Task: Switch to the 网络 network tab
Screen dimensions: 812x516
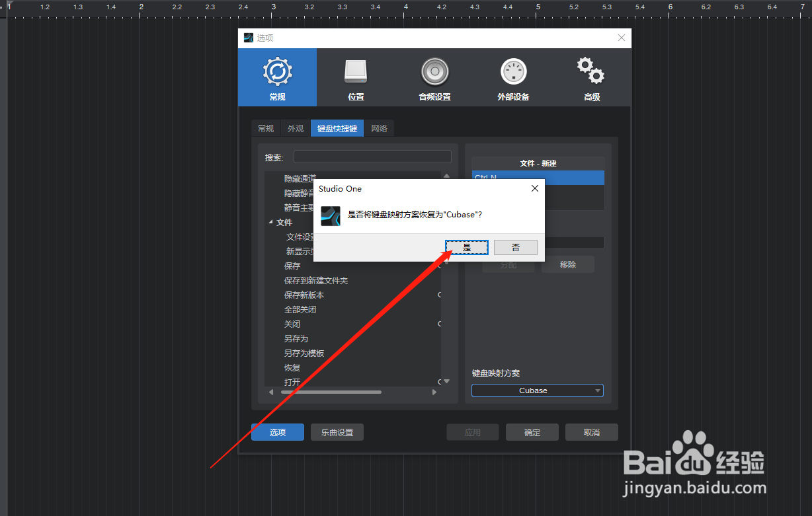Action: point(380,129)
